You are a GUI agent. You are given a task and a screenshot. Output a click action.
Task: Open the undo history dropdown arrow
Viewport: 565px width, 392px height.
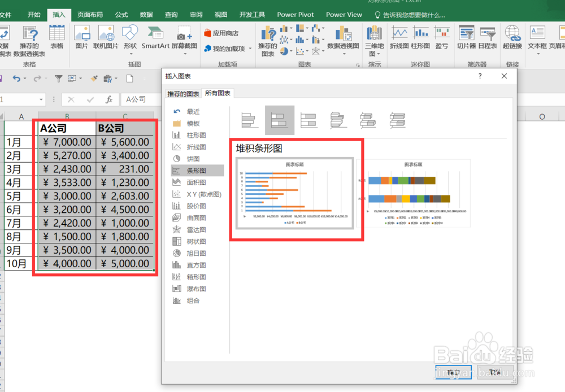(25, 78)
